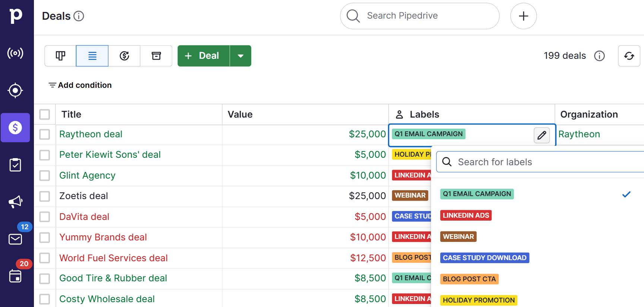Open the Campaigns megaphone icon in sidebar
The image size is (644, 307).
(15, 202)
